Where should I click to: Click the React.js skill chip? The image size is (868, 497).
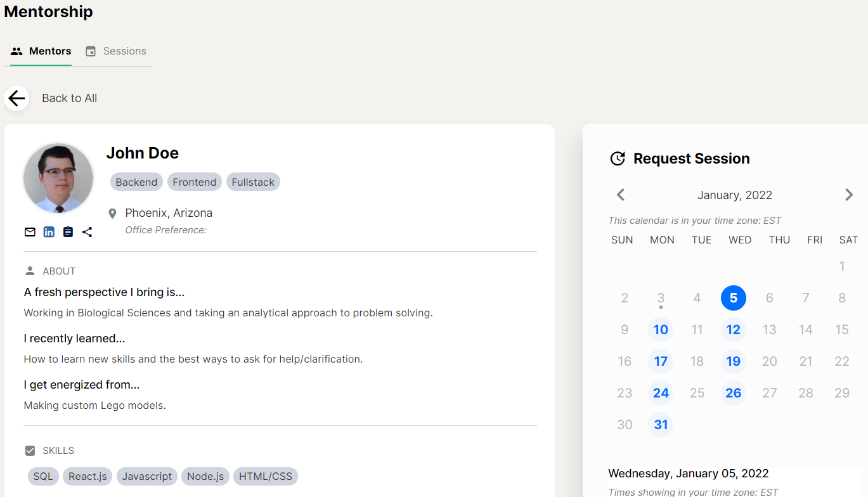pyautogui.click(x=87, y=476)
